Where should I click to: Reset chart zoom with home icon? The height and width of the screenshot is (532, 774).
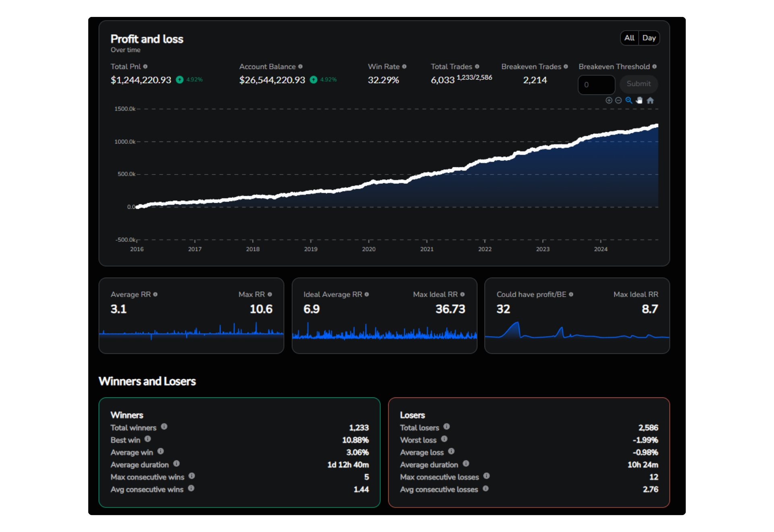(650, 100)
